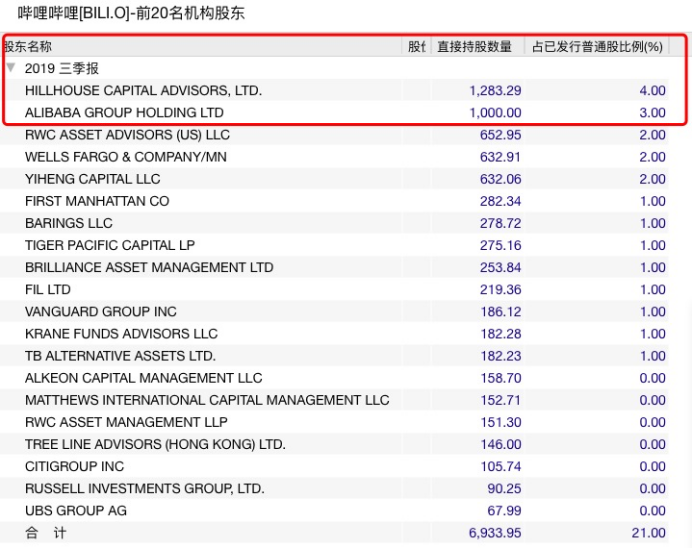This screenshot has height=549, width=692.
Task: Click the 1,000.00 holding value
Action: coord(495,113)
